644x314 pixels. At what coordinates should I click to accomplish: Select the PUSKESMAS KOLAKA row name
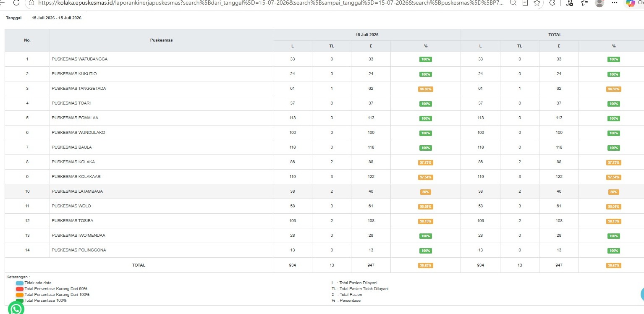pos(73,162)
